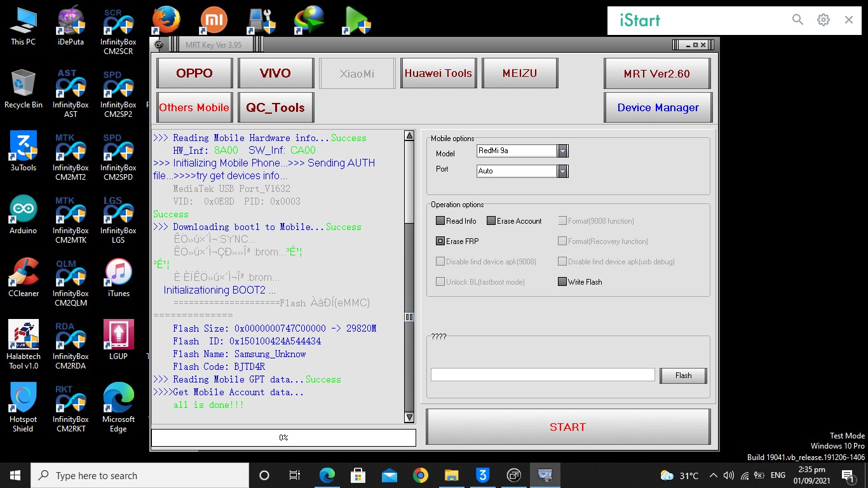Screen dimensions: 868x488
Task: Open Device Manager from MRT
Action: click(658, 107)
